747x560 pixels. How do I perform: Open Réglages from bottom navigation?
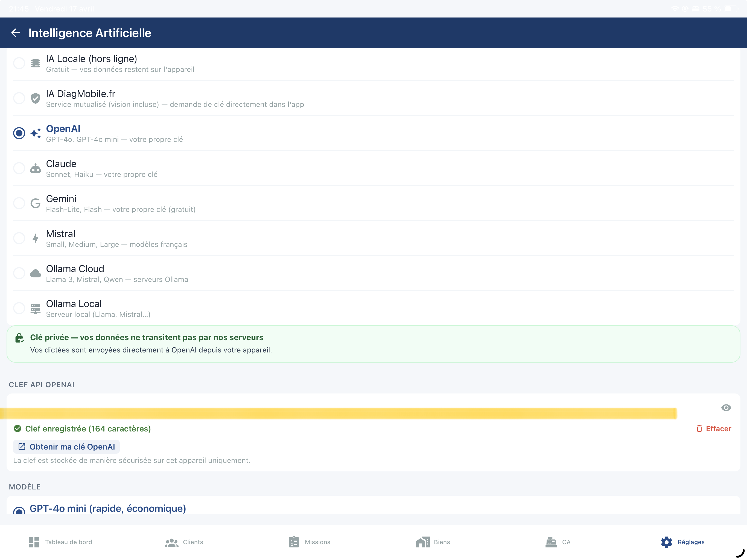(682, 542)
